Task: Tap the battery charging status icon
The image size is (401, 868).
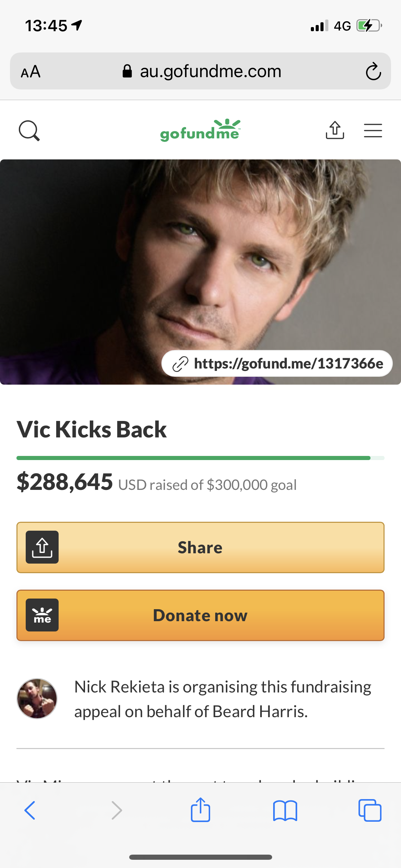Action: [x=369, y=26]
